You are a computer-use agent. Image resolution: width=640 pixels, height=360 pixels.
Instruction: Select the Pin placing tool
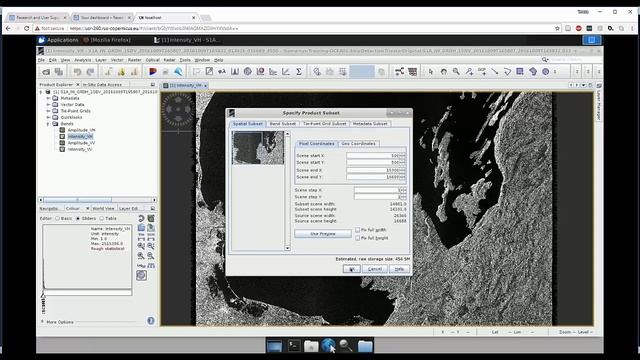(x=469, y=72)
